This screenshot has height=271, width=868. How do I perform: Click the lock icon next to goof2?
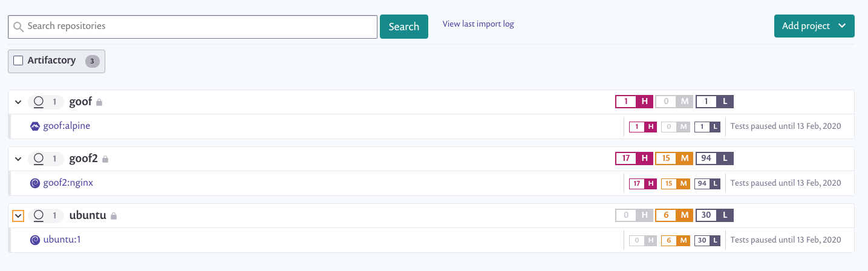coord(105,160)
